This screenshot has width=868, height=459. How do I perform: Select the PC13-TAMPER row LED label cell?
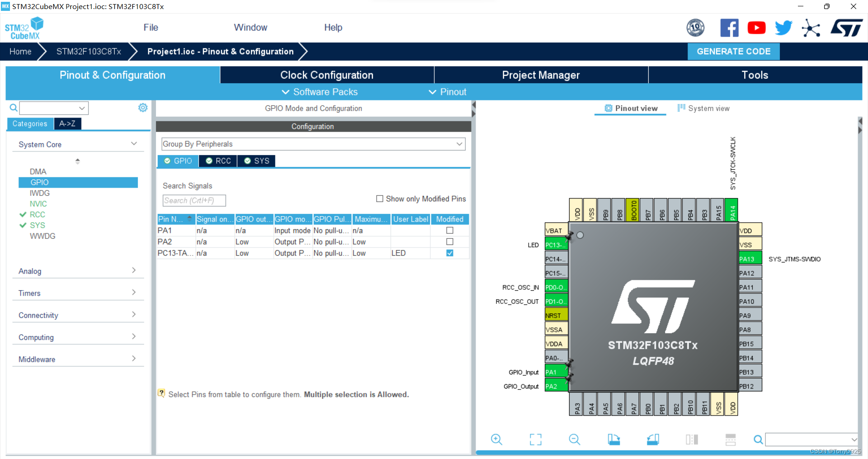[410, 253]
